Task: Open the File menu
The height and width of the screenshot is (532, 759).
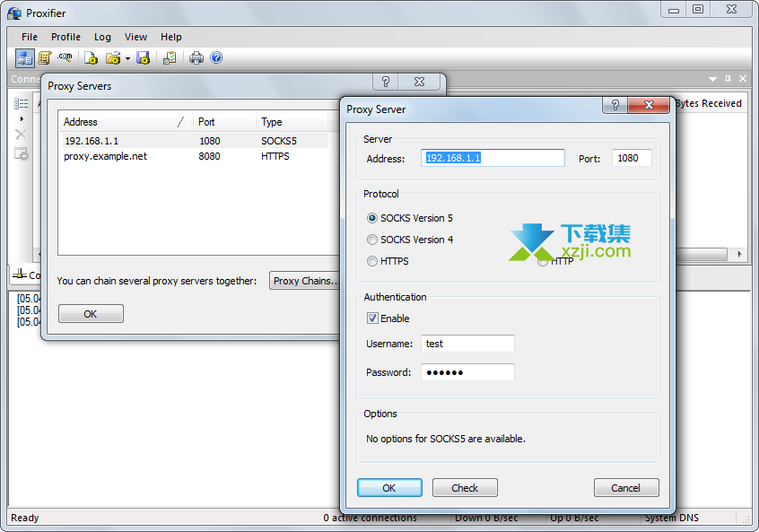Action: pyautogui.click(x=30, y=37)
